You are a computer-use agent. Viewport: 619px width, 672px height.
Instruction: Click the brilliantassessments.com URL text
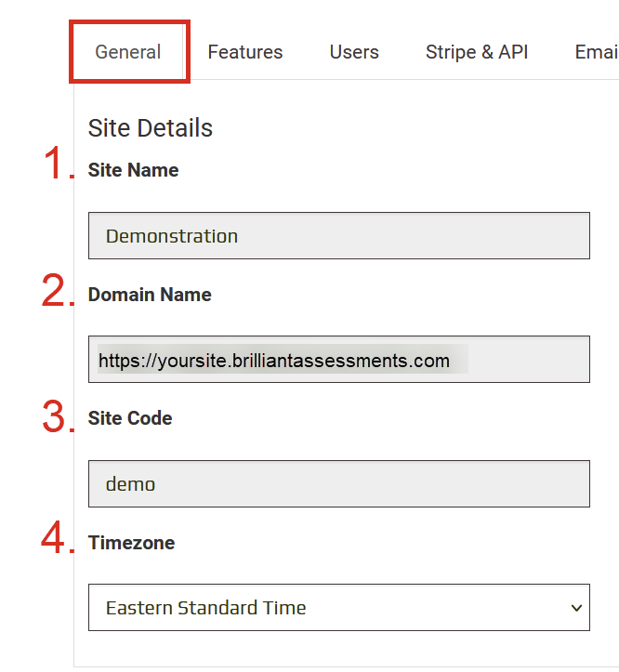(x=274, y=361)
